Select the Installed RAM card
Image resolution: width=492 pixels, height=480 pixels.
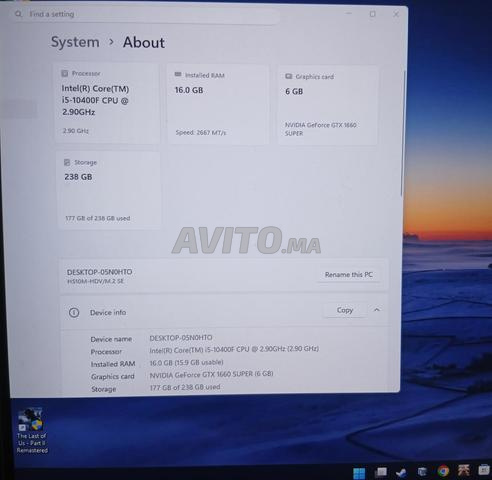218,104
